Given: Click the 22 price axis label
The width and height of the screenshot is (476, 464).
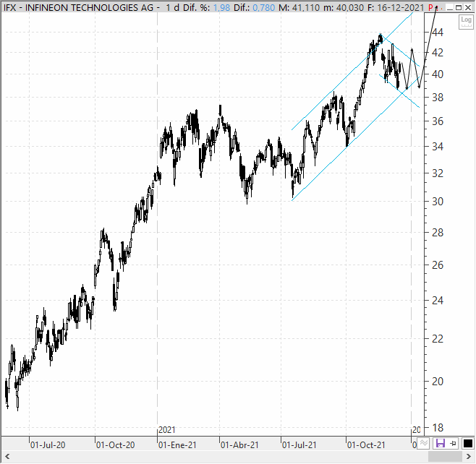Looking at the screenshot, I should pyautogui.click(x=438, y=339).
